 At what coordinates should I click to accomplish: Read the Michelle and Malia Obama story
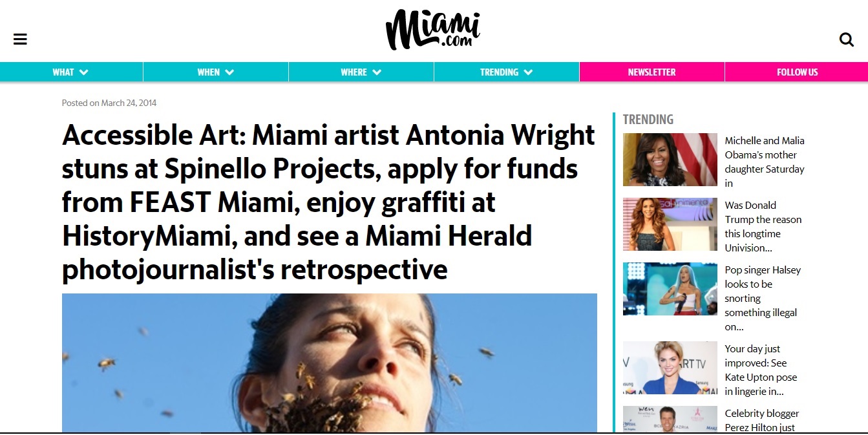pyautogui.click(x=765, y=162)
